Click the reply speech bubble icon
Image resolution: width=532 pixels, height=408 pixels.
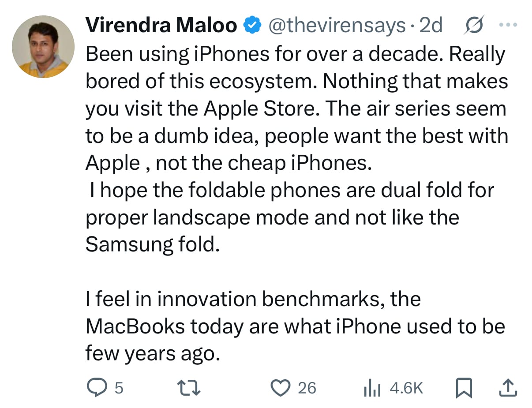[x=97, y=388]
